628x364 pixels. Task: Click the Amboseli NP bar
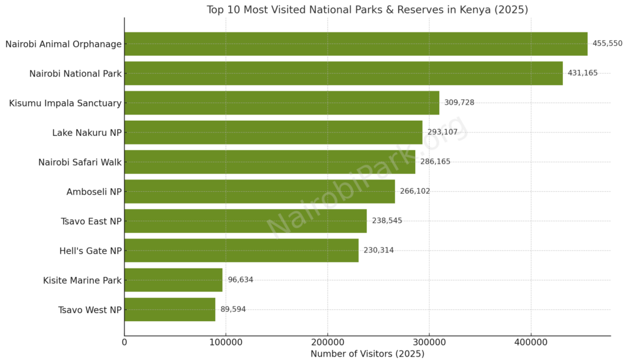[x=259, y=192]
